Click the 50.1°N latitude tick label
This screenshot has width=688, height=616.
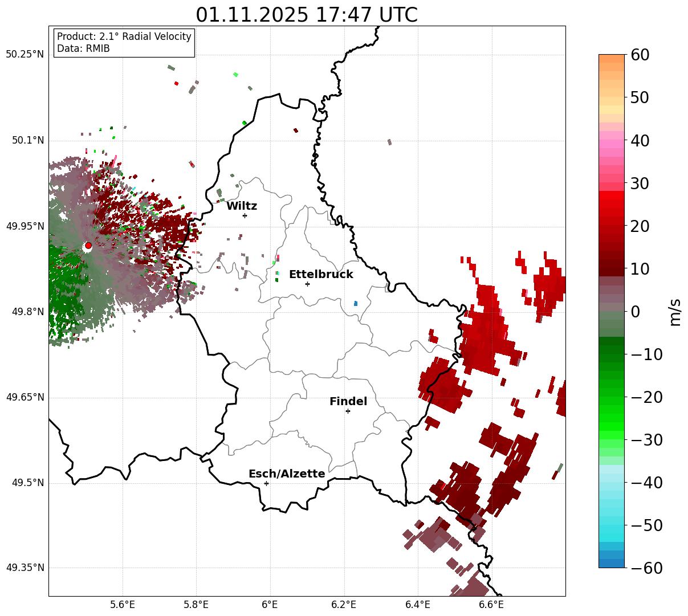(27, 140)
